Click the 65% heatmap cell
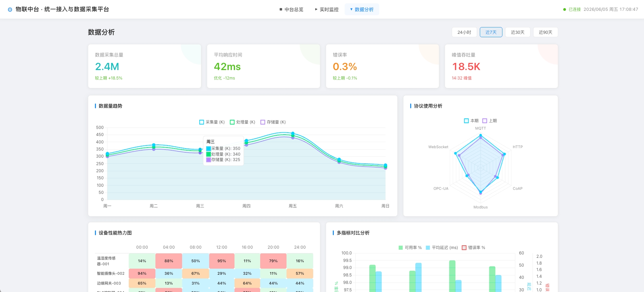This screenshot has width=644, height=292. point(142,283)
